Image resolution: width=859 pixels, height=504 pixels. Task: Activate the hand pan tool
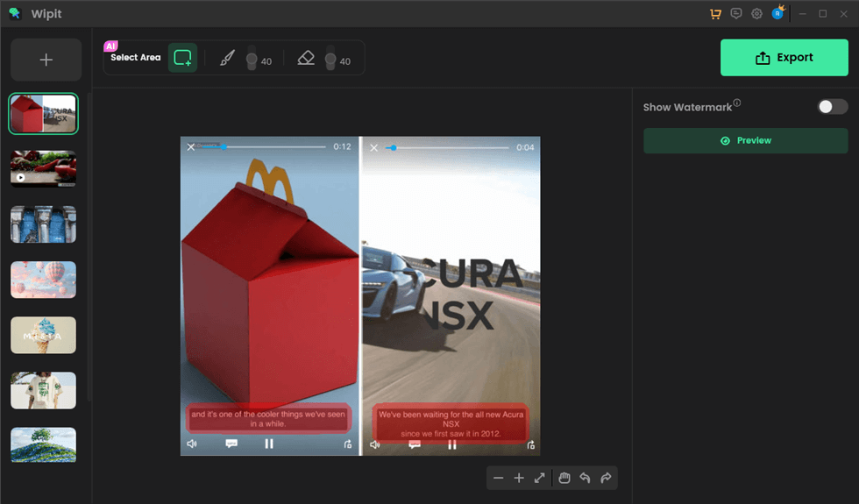click(564, 479)
